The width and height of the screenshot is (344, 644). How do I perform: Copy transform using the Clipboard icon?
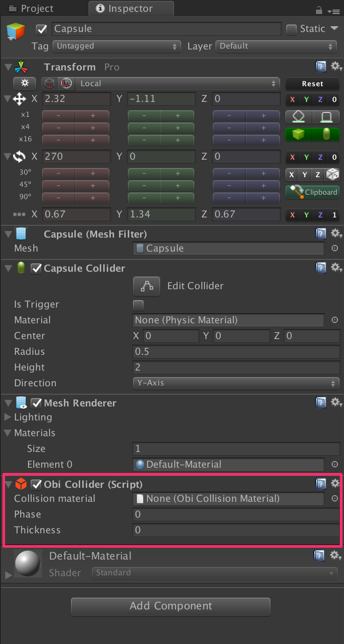(x=312, y=192)
